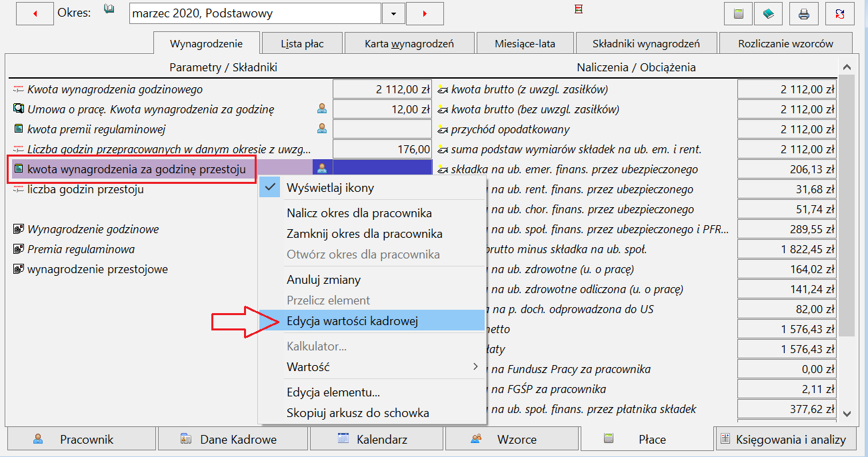Screen dimensions: 868x457
Task: Go to previous period with left arrow
Action: coord(35,13)
